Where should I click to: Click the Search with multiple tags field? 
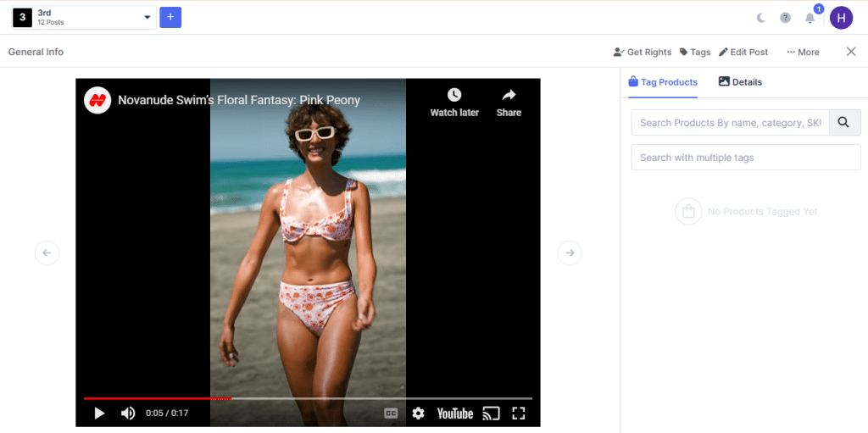click(x=746, y=158)
